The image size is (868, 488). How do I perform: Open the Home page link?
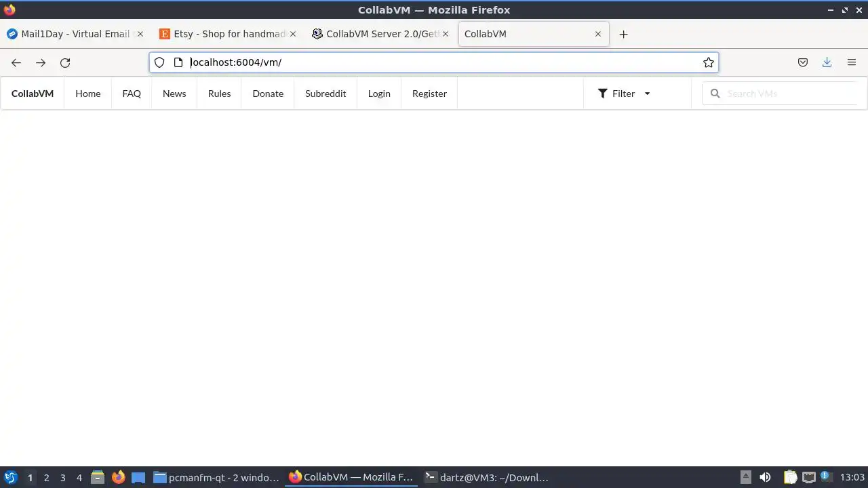click(x=88, y=94)
